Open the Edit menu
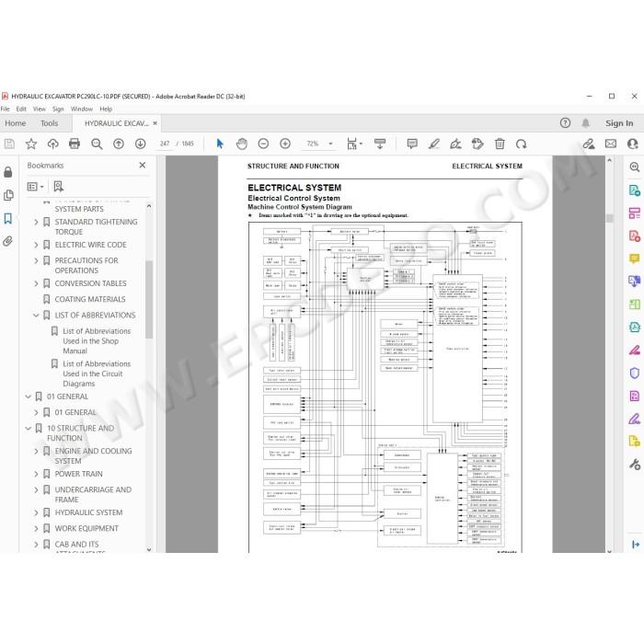 click(x=21, y=109)
